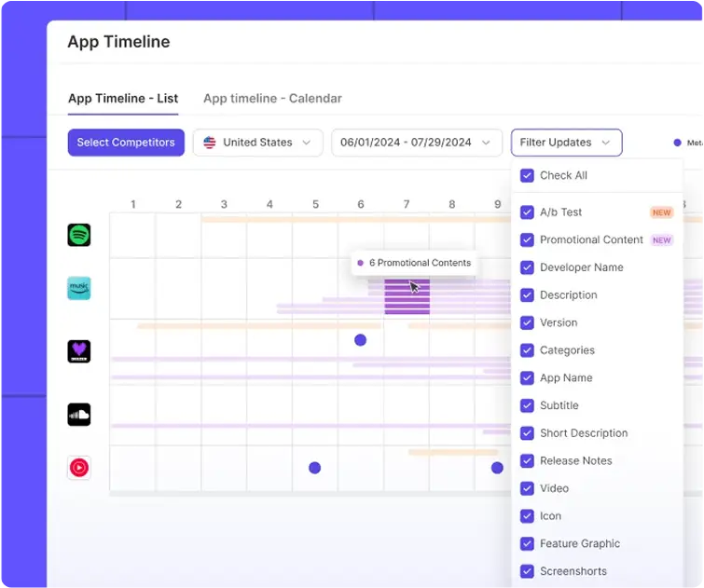Click the Spotify row's orange A/B test bar
The image size is (704, 588).
click(x=356, y=220)
